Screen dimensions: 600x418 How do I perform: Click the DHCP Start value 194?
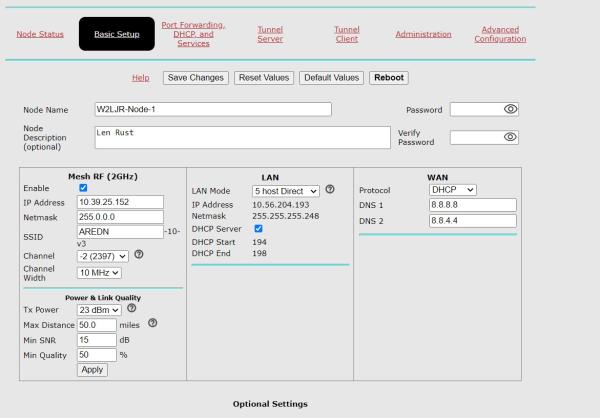259,242
